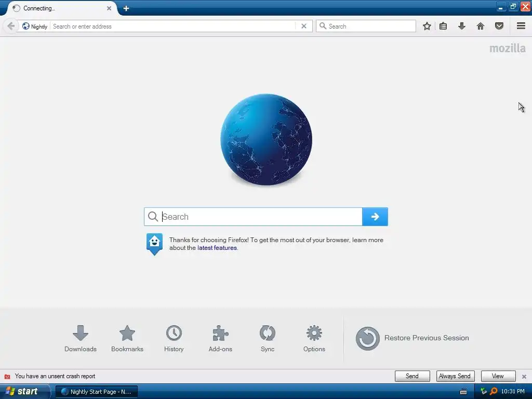Show bookmarks list toolbar icon
Viewport: 532px width, 399px height.
(443, 26)
